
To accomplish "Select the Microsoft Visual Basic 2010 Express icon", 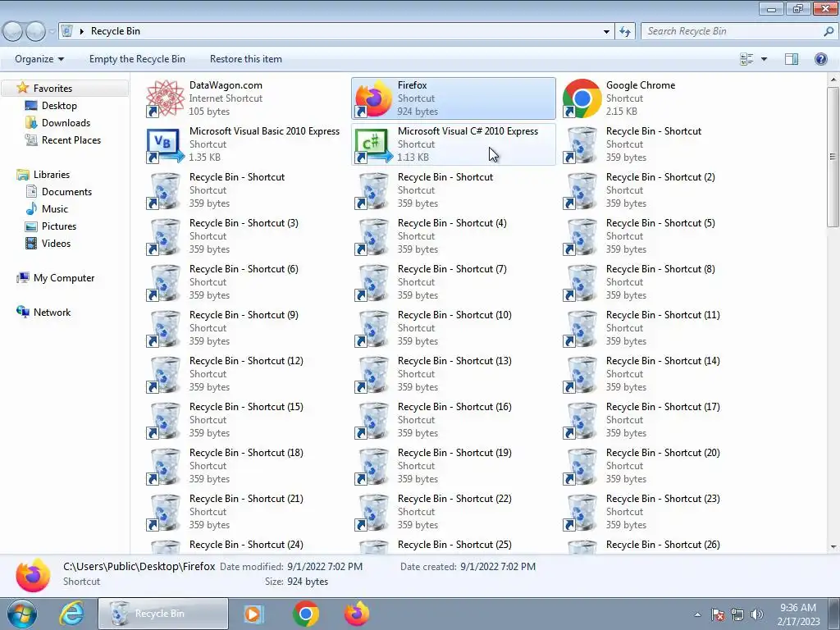I will (165, 144).
